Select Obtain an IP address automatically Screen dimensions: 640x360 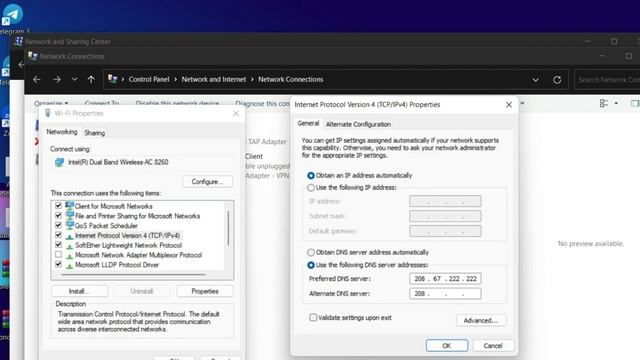(311, 176)
